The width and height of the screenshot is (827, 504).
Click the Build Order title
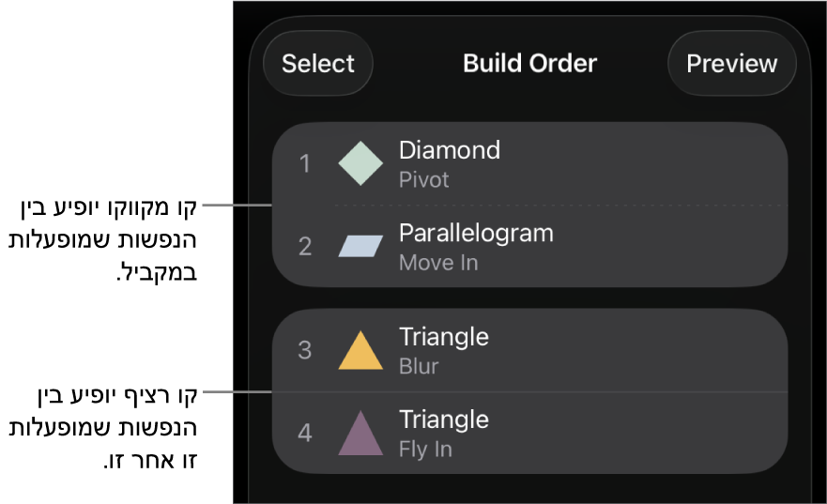pyautogui.click(x=529, y=64)
